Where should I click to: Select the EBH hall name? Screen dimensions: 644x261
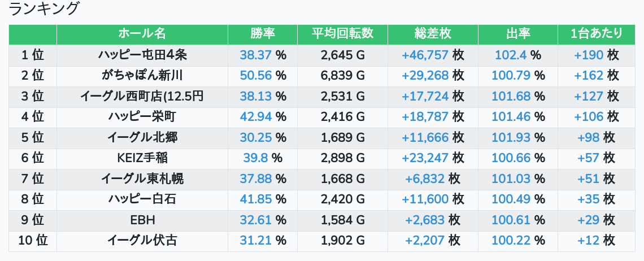[142, 220]
